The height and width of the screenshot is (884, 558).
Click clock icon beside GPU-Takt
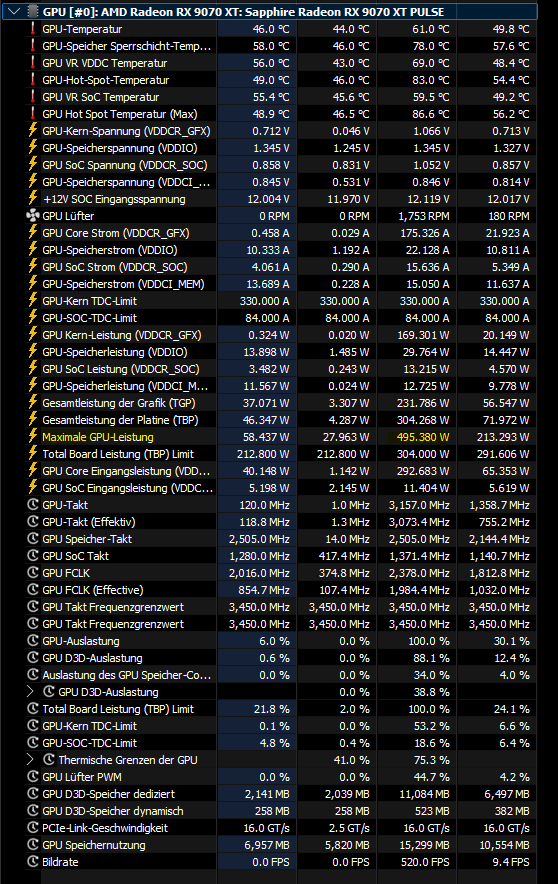point(33,505)
